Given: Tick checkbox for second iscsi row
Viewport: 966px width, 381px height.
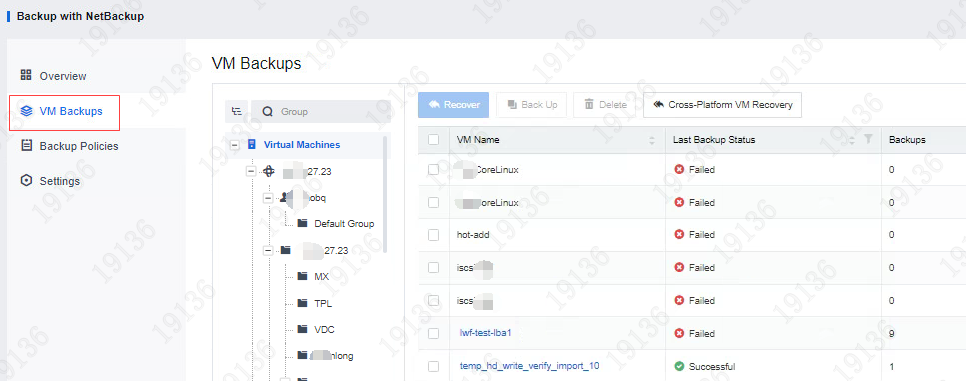Looking at the screenshot, I should 433,300.
